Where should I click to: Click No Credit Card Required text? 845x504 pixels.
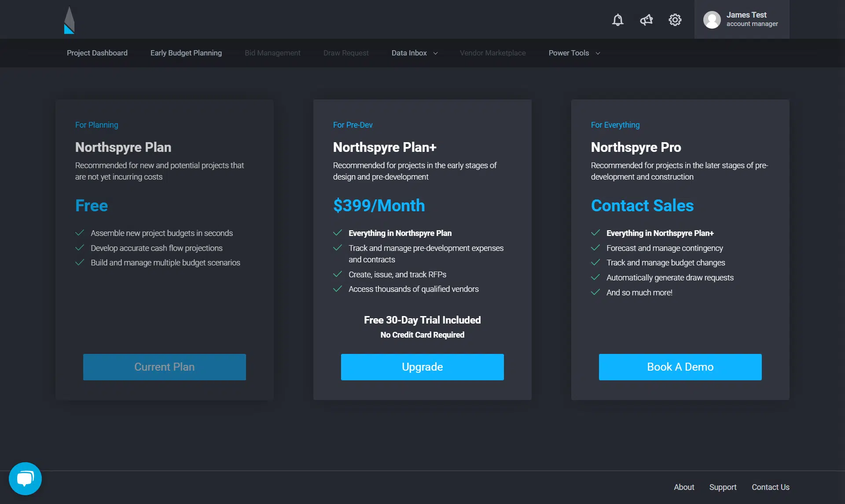point(422,335)
